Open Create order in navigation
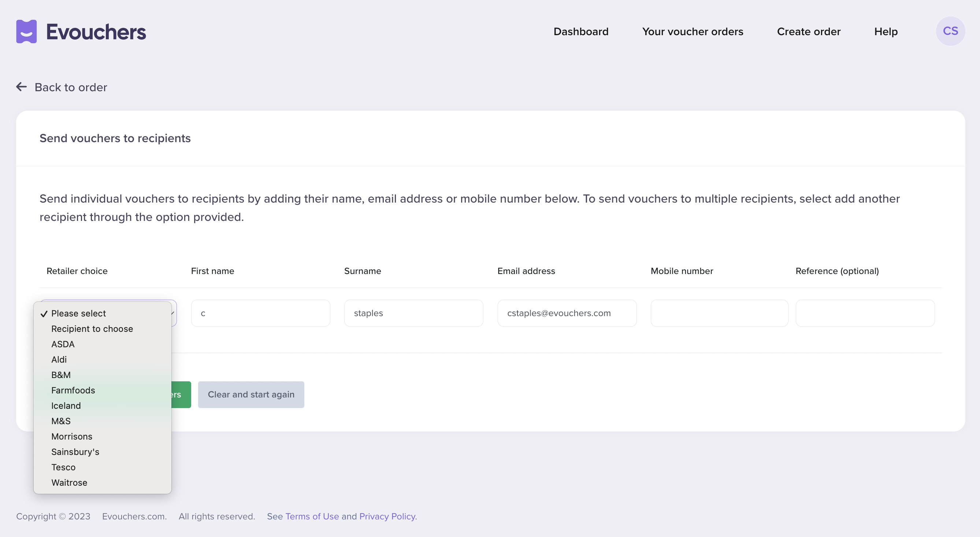The height and width of the screenshot is (537, 980). tap(808, 32)
